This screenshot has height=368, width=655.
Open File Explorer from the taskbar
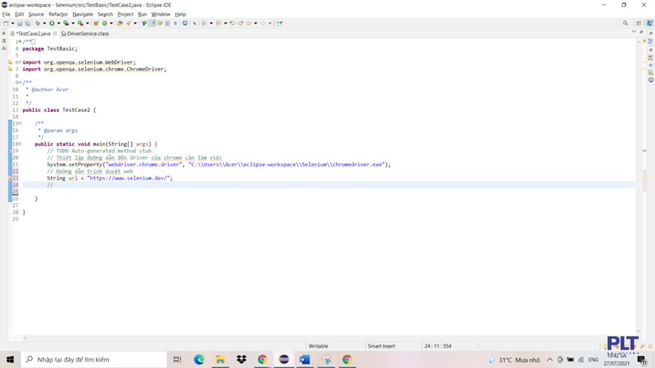220,359
